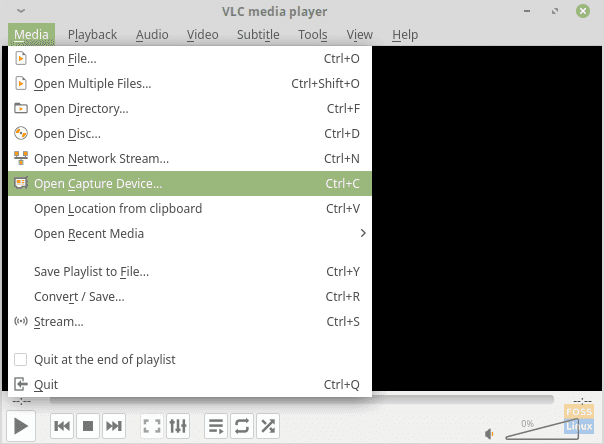Open the View menu

tap(359, 35)
